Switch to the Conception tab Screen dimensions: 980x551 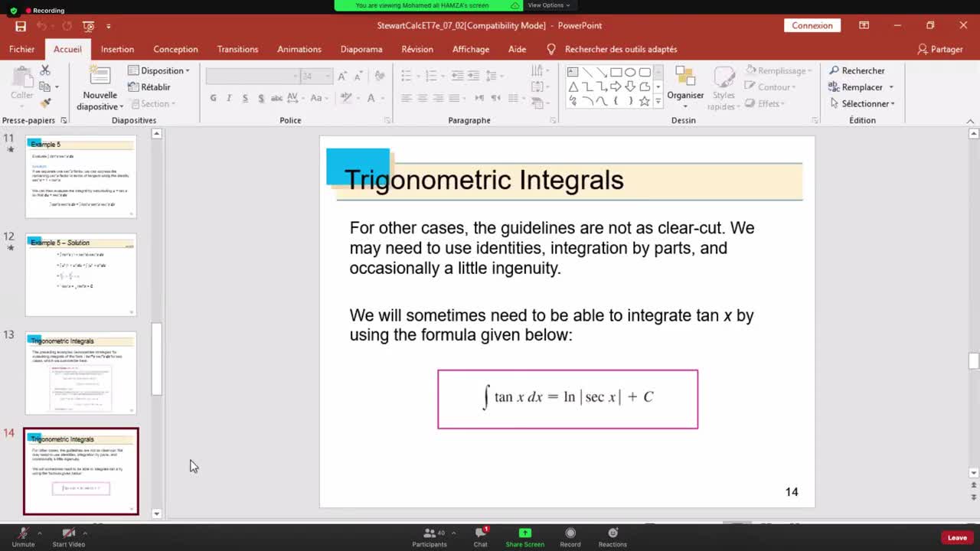pos(175,49)
